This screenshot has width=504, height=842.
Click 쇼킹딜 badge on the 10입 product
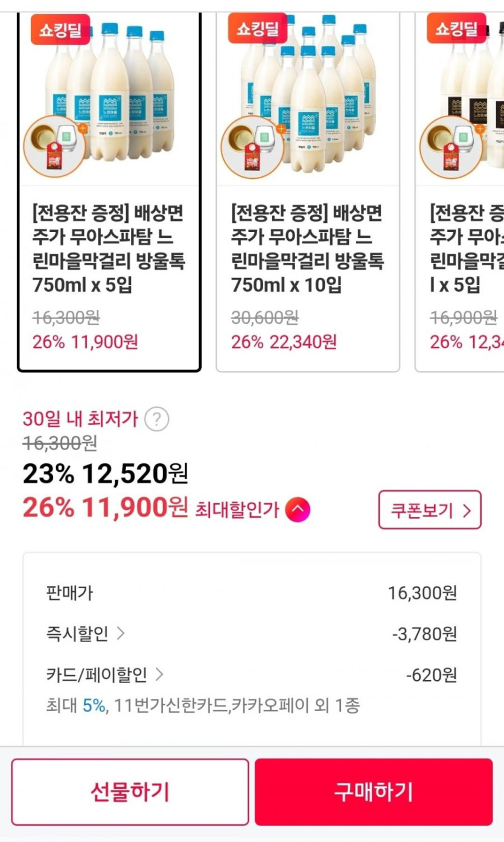point(258,29)
